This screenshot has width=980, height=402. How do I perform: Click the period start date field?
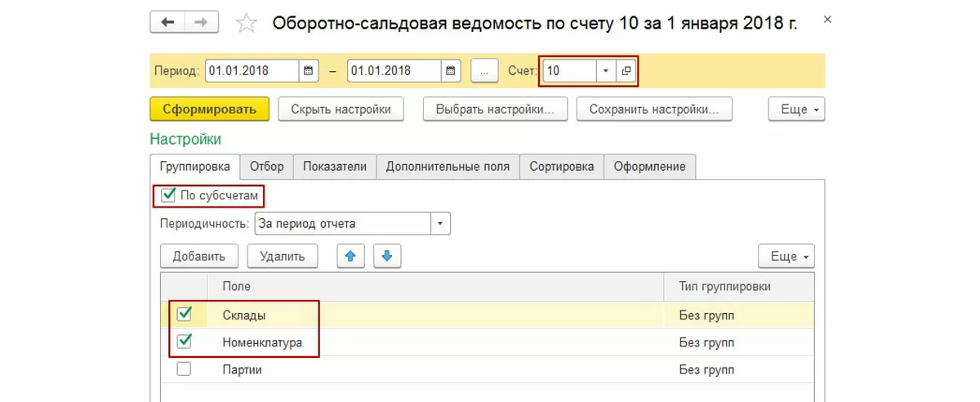click(252, 71)
